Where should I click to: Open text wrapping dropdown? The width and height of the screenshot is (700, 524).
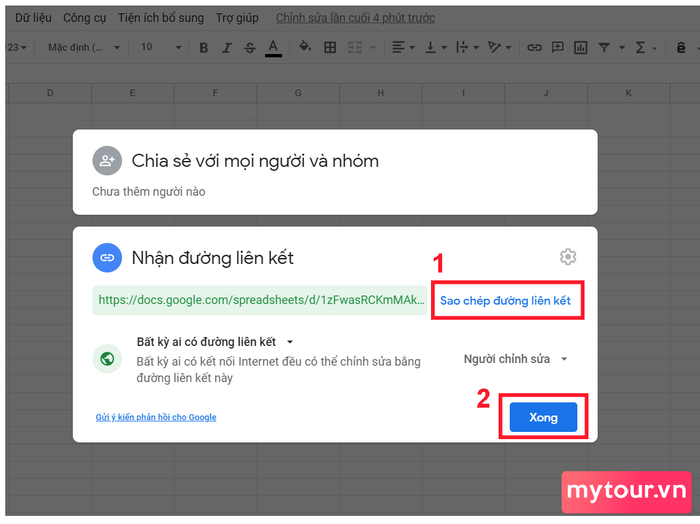tap(467, 47)
